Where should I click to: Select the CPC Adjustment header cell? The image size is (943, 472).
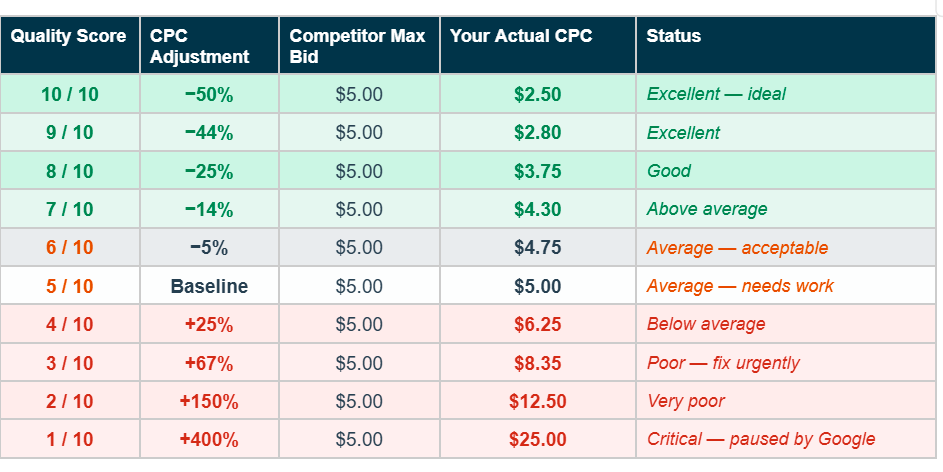[209, 45]
